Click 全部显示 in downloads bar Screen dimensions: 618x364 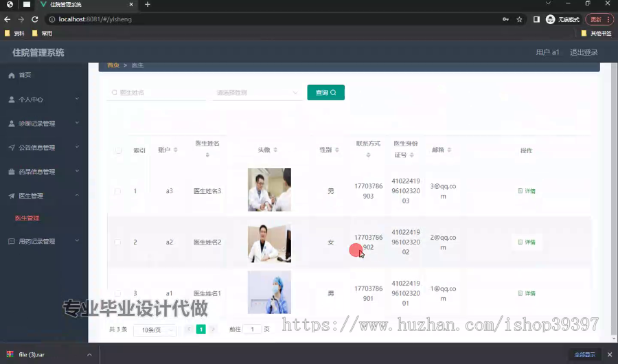coord(585,354)
